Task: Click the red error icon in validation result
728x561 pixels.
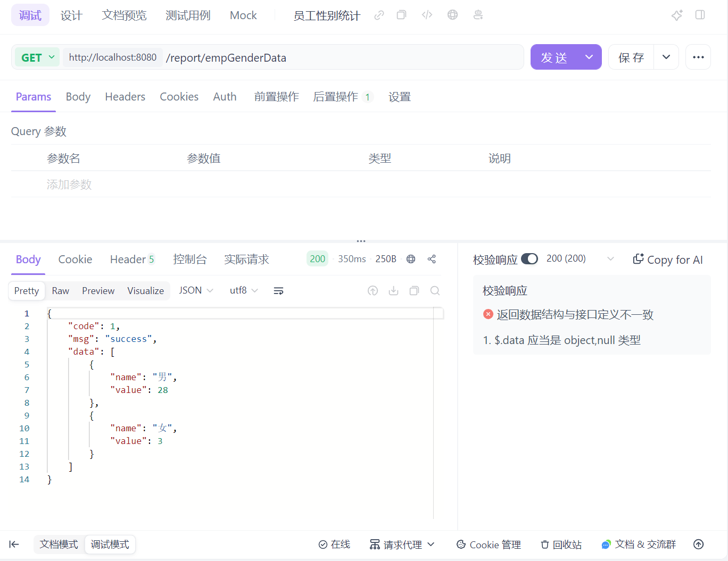Action: tap(488, 314)
